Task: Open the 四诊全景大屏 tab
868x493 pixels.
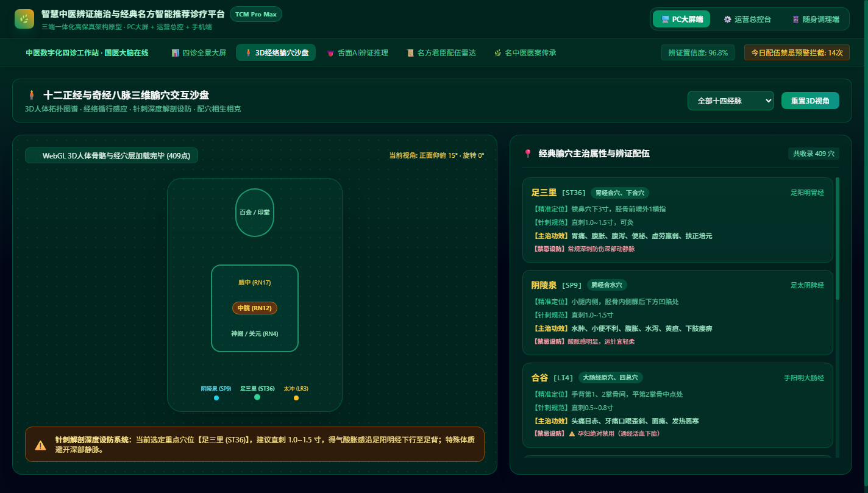Action: pos(199,52)
